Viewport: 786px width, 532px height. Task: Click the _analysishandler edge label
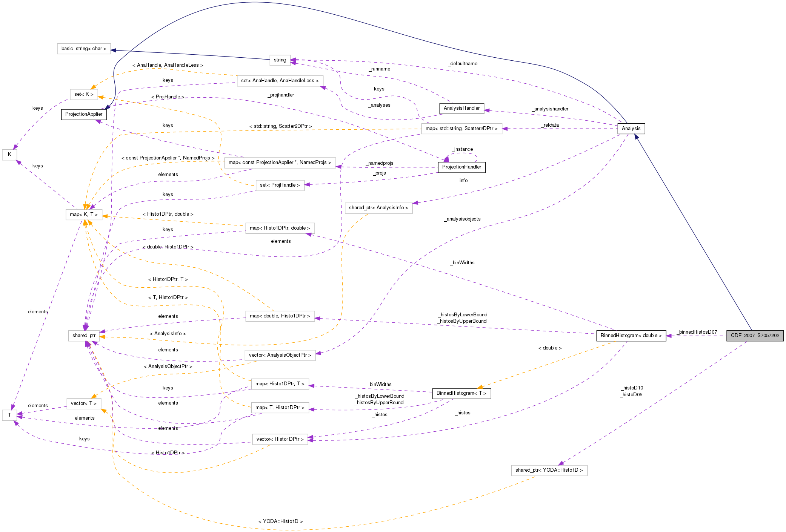550,109
